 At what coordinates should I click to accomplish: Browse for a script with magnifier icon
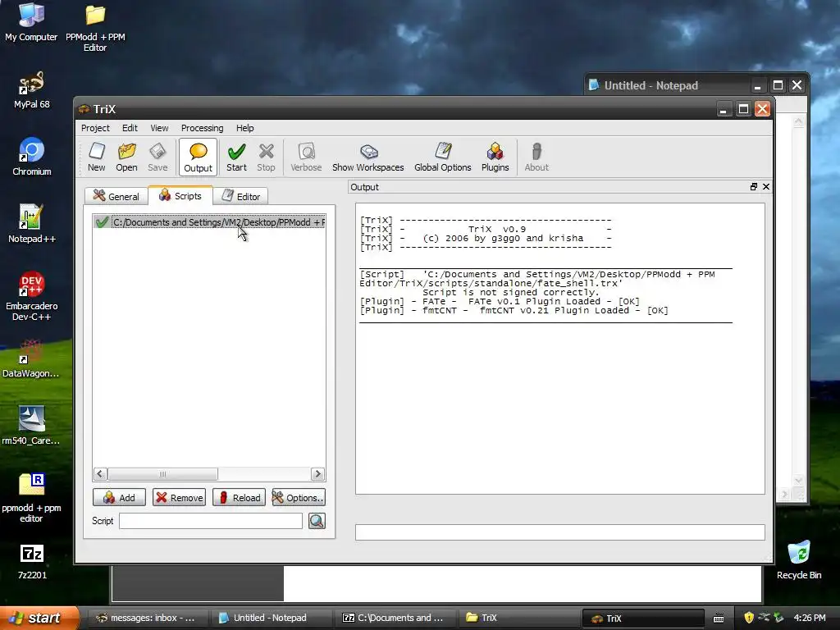(317, 521)
